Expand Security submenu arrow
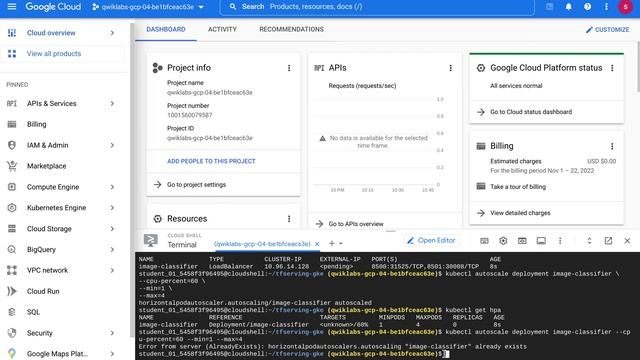The image size is (640, 360). (112, 333)
